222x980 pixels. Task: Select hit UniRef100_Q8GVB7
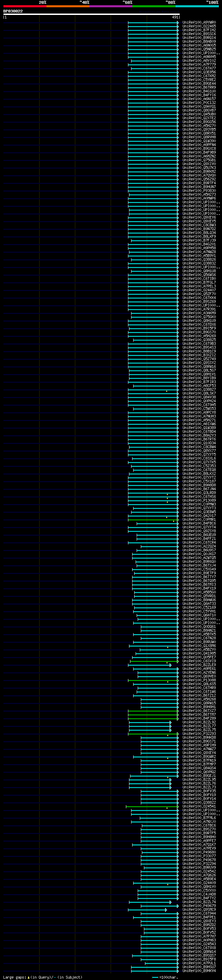(x=199, y=110)
